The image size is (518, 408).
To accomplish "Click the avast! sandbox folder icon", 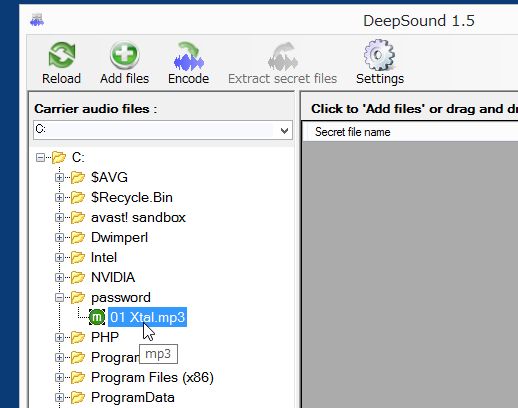I will point(78,217).
